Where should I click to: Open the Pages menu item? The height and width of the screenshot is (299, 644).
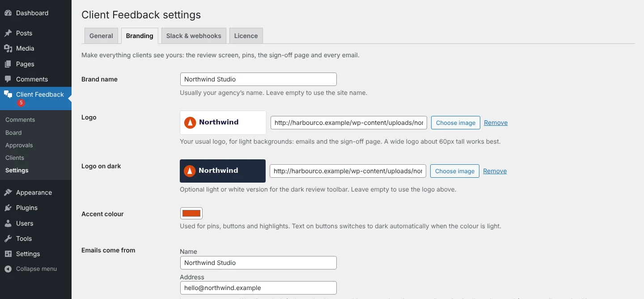tap(36, 64)
